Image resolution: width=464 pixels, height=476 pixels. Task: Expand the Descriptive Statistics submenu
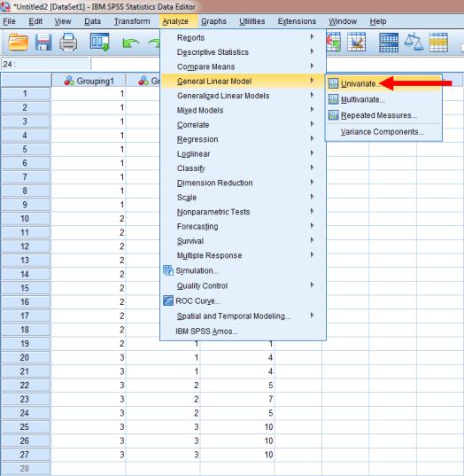point(244,52)
